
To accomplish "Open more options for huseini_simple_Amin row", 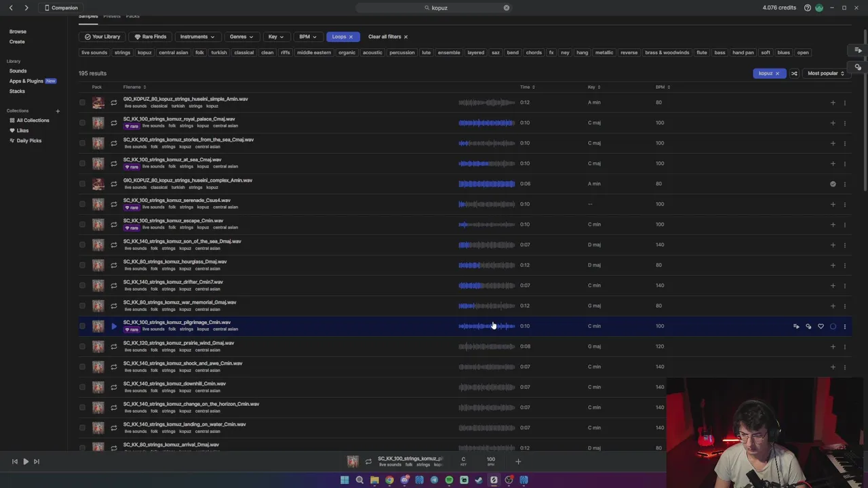I will pos(844,102).
